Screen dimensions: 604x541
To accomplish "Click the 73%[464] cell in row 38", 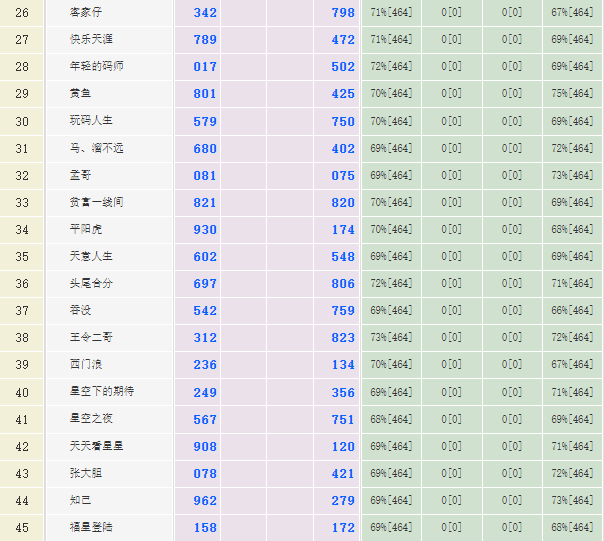I will pyautogui.click(x=391, y=338).
